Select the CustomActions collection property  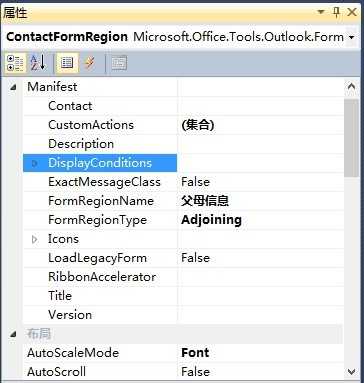tap(183, 125)
